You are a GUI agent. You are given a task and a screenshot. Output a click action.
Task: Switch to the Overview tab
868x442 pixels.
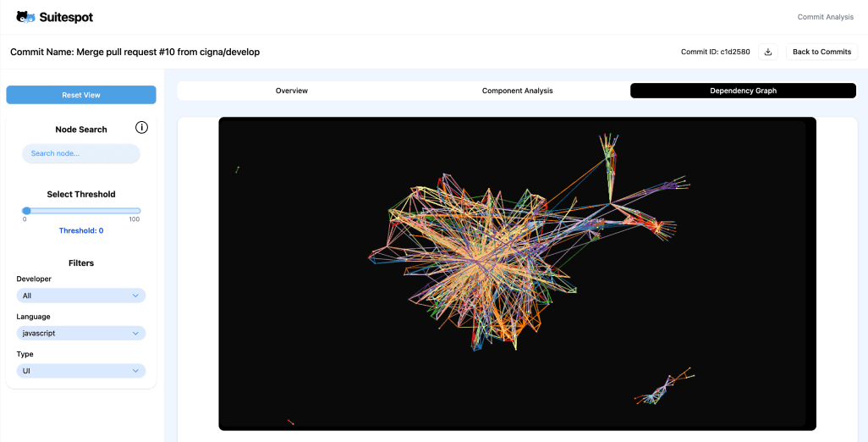292,91
